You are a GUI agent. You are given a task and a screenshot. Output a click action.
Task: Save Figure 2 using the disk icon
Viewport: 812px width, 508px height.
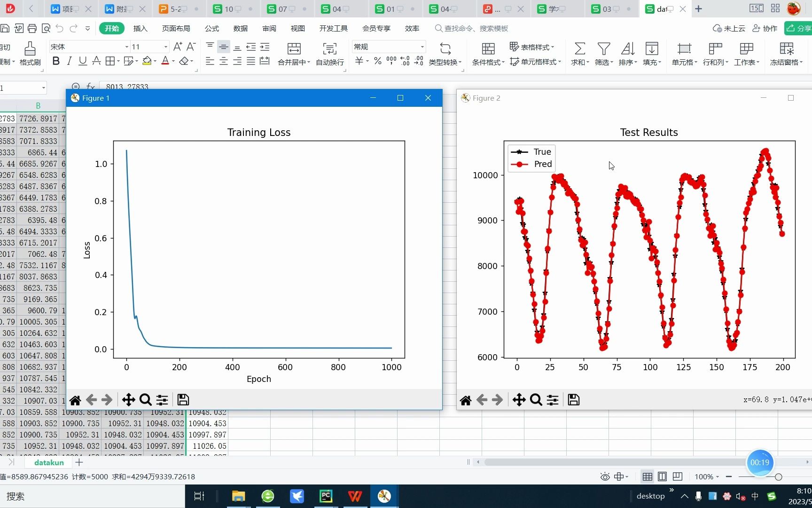pos(574,400)
